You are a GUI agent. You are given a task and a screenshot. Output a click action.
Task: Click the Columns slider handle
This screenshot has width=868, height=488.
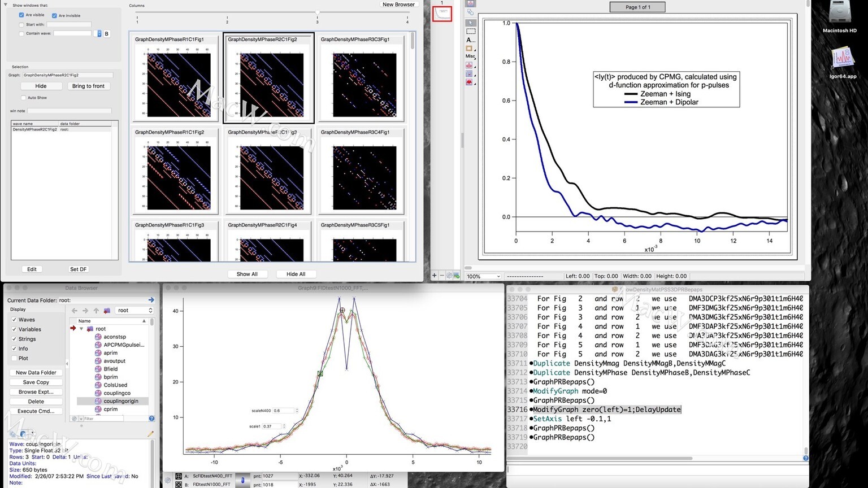[318, 12]
